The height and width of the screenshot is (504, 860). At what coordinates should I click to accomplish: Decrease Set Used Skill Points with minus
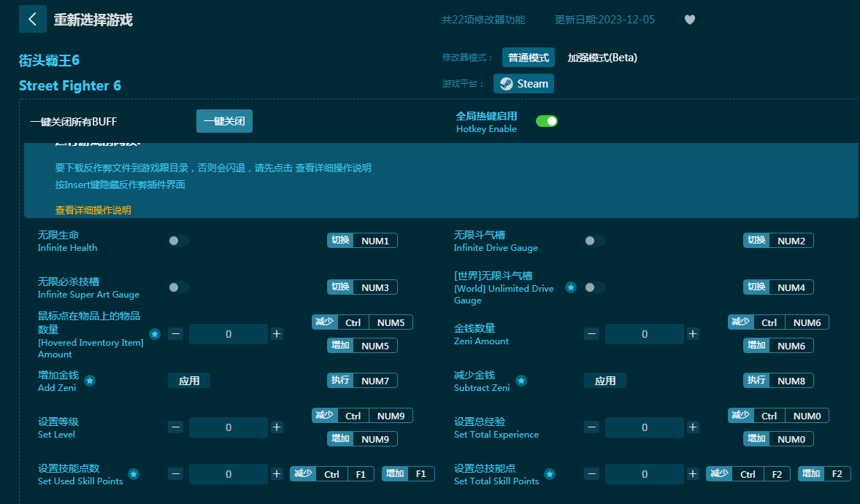tap(175, 474)
